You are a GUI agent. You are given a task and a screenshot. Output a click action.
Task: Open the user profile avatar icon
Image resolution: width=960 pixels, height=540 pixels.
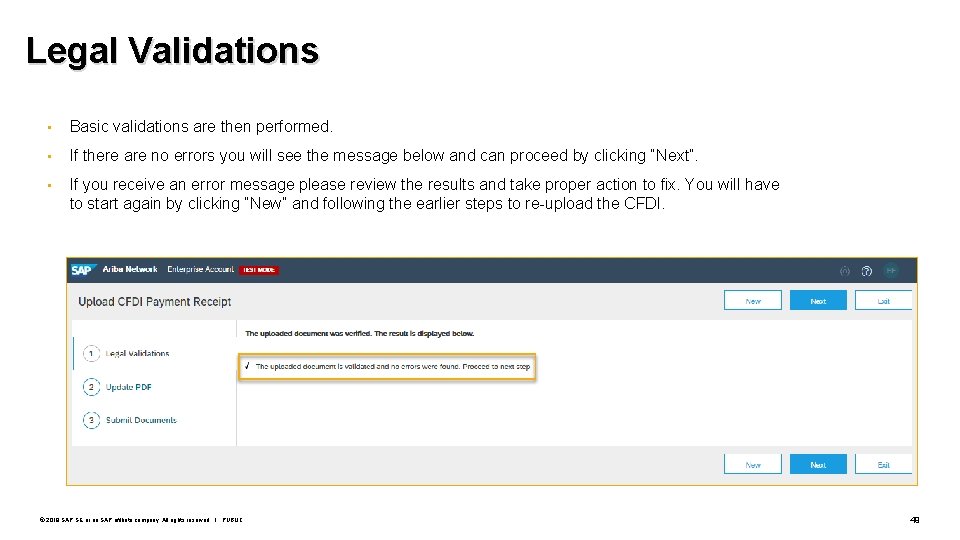(891, 271)
